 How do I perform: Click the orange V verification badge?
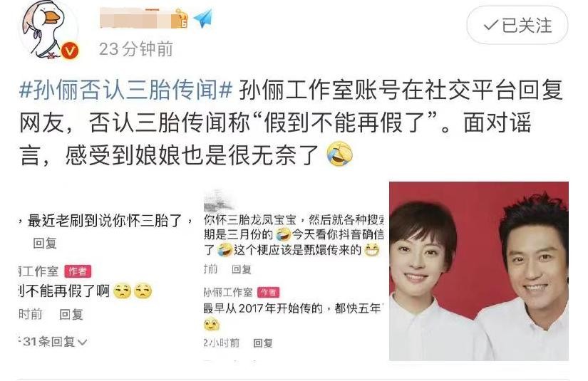[x=70, y=51]
